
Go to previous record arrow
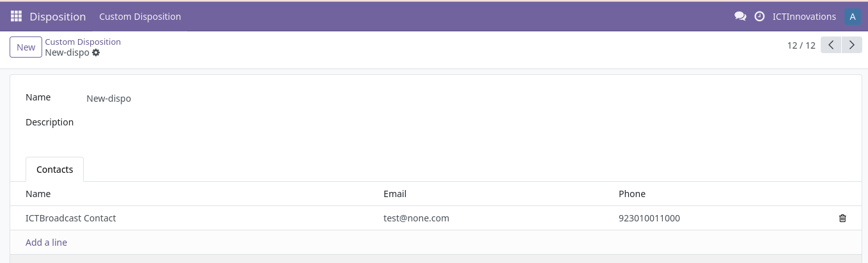(x=831, y=45)
